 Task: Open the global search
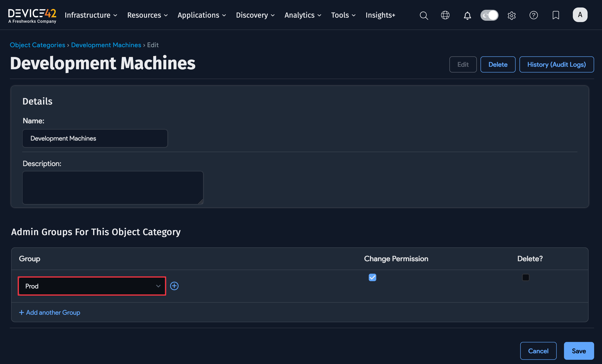[x=424, y=15]
